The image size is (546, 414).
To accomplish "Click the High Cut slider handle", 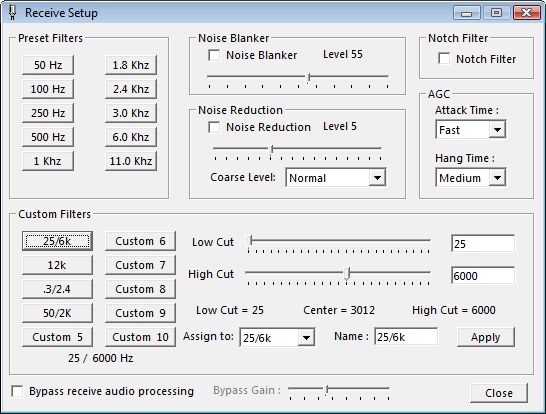I will [347, 274].
